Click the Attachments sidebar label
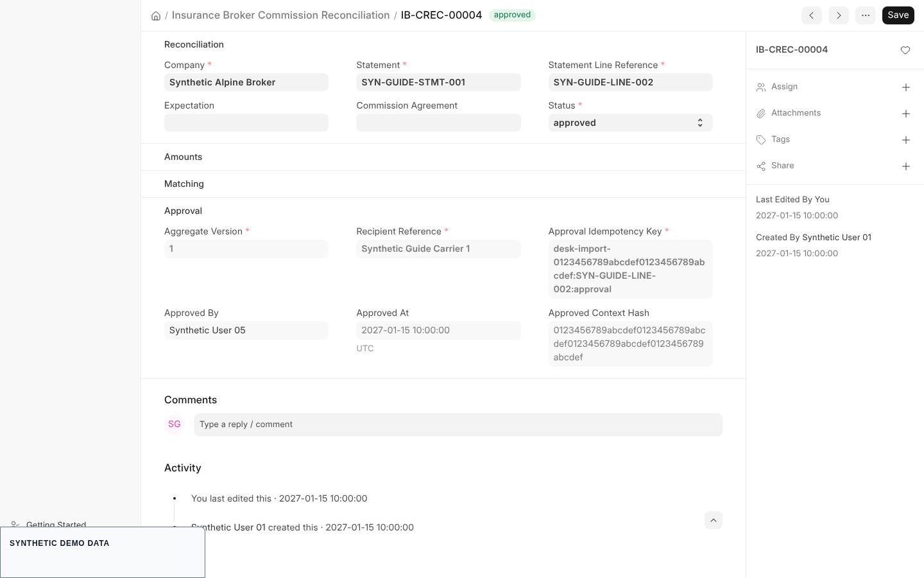The width and height of the screenshot is (924, 578). [x=796, y=113]
